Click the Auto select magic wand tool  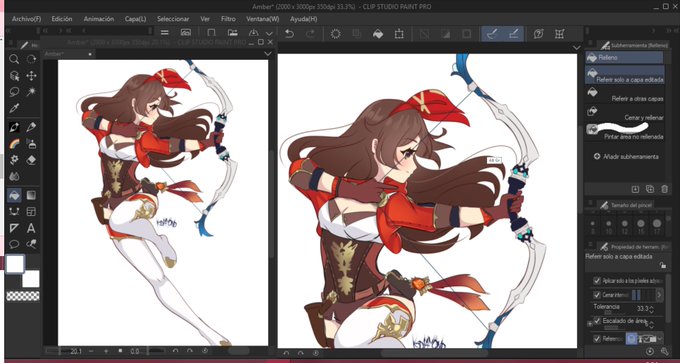click(x=31, y=92)
